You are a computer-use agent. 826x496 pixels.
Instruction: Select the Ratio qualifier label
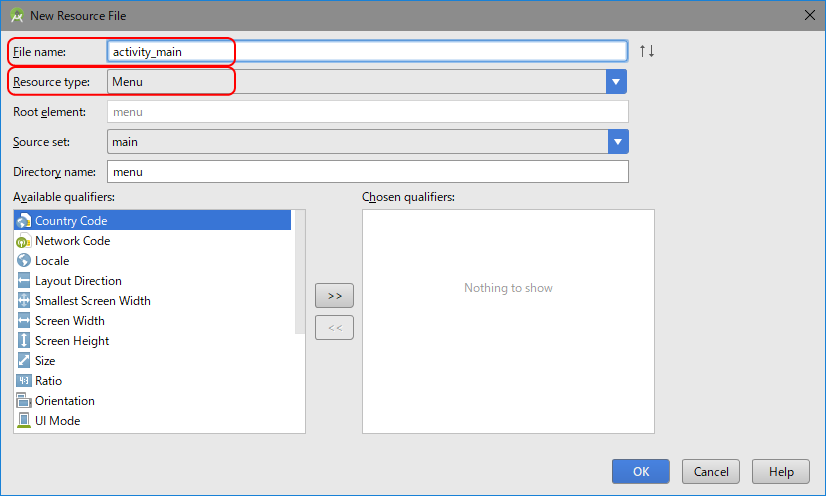(x=48, y=381)
